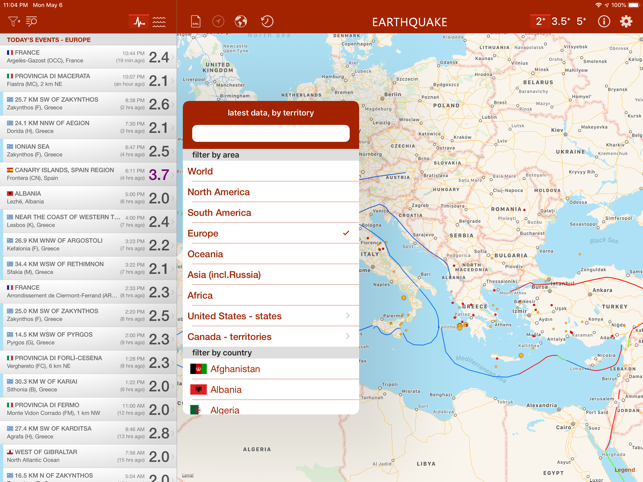The width and height of the screenshot is (643, 482).
Task: Switch to the wave view icon
Action: (159, 22)
